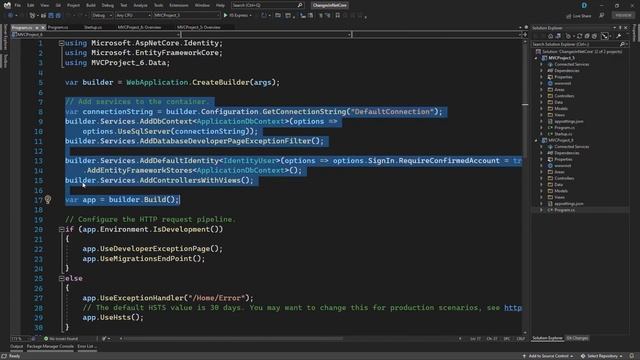
Task: Select Startup.cs under MVCProject_5
Action: (x=563, y=134)
